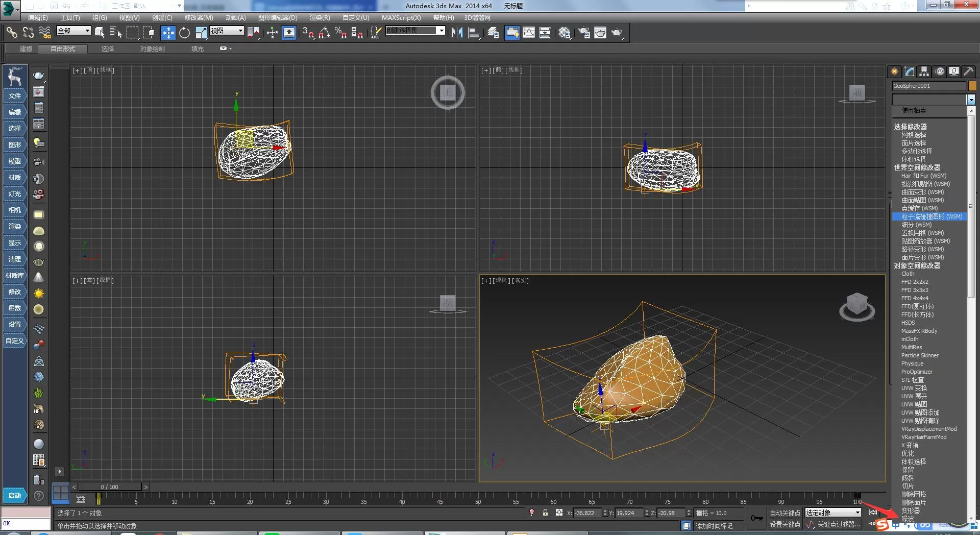Click the Edit Named Selection Sets icon
The image size is (980, 535).
pos(376,32)
